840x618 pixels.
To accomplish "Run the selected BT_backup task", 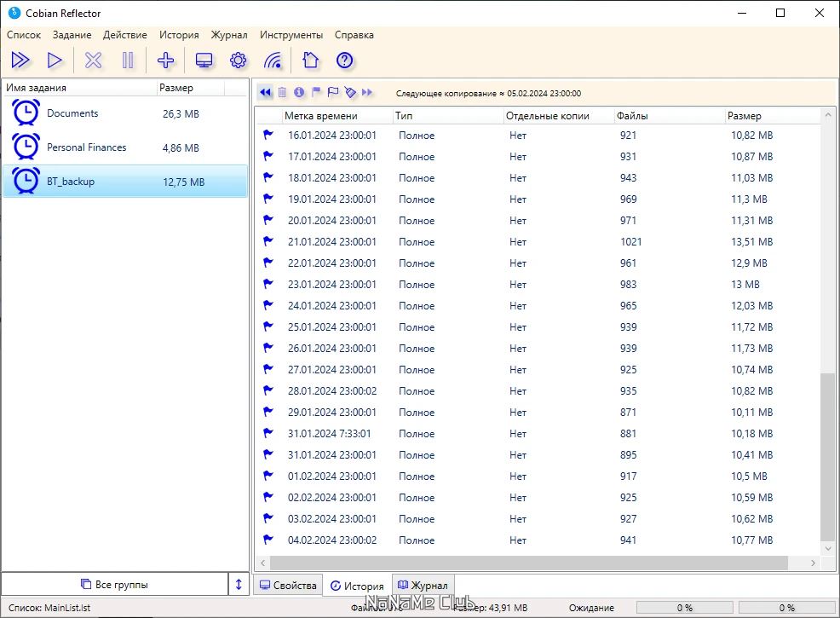I will coord(55,60).
